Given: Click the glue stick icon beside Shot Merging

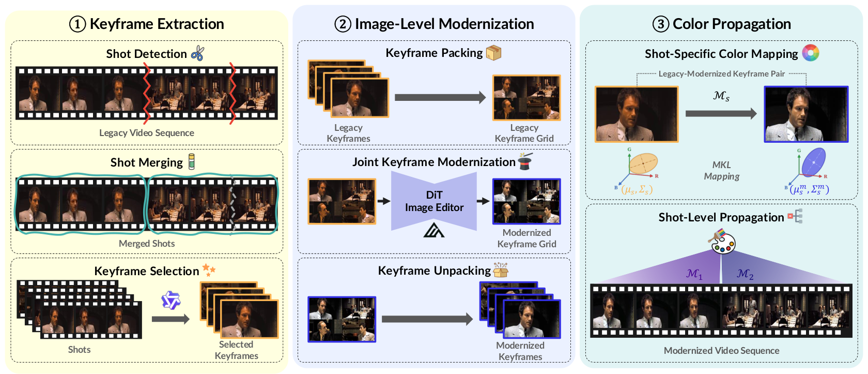Looking at the screenshot, I should point(192,162).
